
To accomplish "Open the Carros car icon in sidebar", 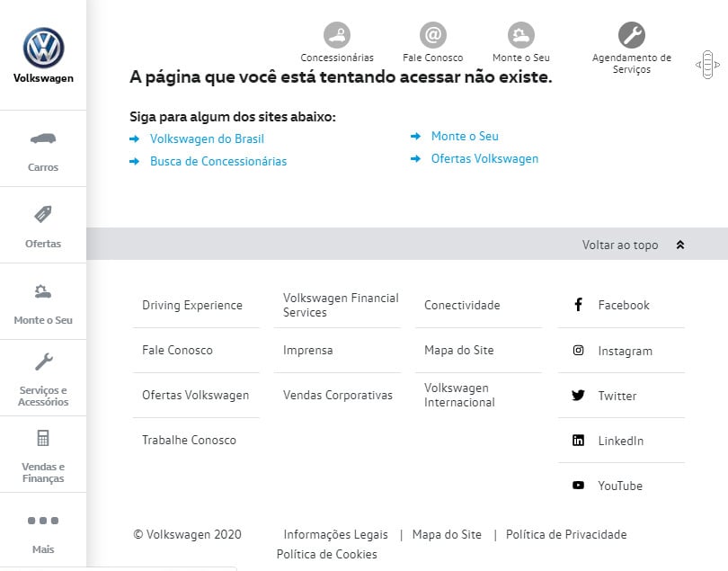I will [x=43, y=138].
